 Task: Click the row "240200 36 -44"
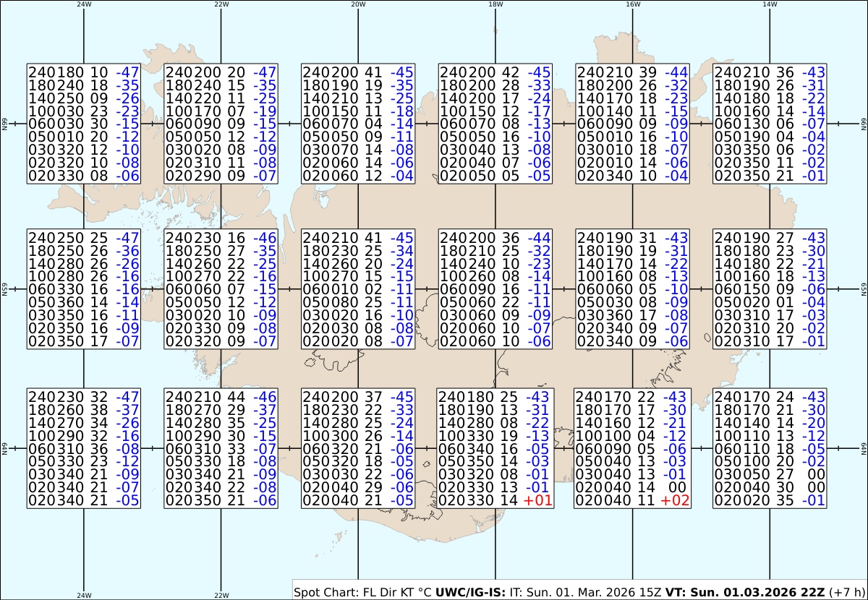[x=495, y=237]
